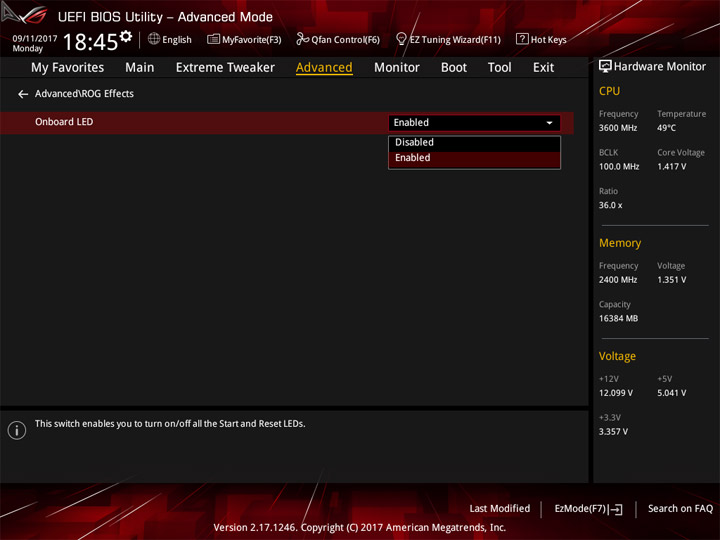Click the Hardware Monitor title

[x=659, y=67]
